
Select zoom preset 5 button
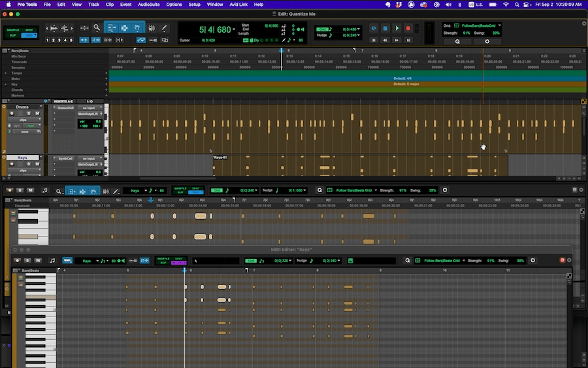point(71,40)
